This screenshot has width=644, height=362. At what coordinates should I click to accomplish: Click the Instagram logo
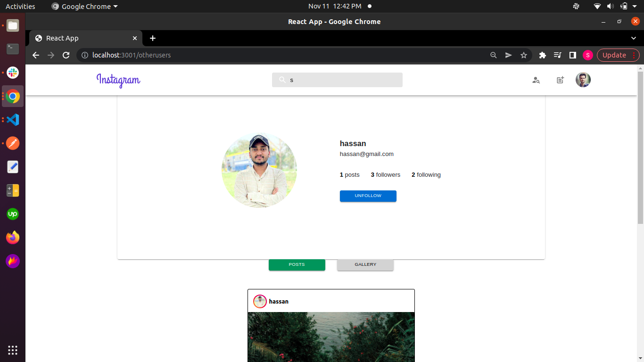118,80
